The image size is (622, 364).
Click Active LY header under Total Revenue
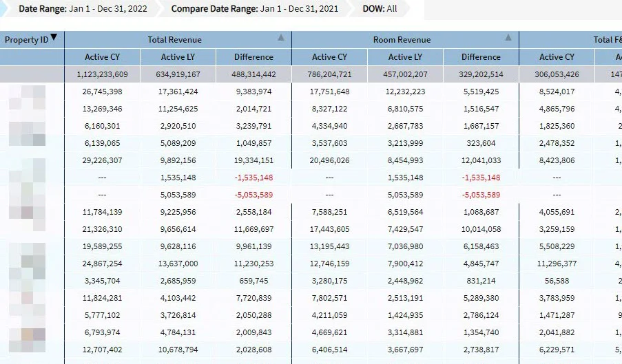(178, 57)
